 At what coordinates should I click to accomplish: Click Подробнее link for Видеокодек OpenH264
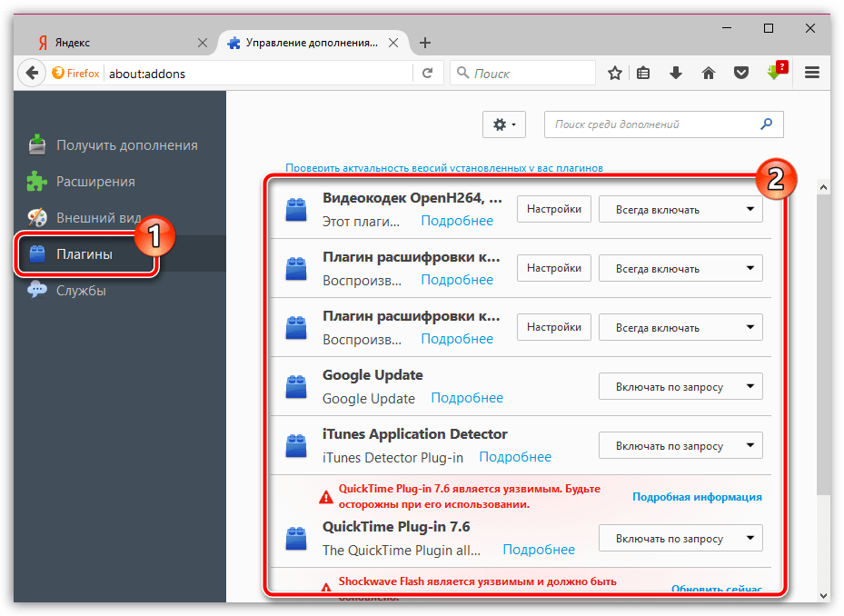(x=457, y=221)
